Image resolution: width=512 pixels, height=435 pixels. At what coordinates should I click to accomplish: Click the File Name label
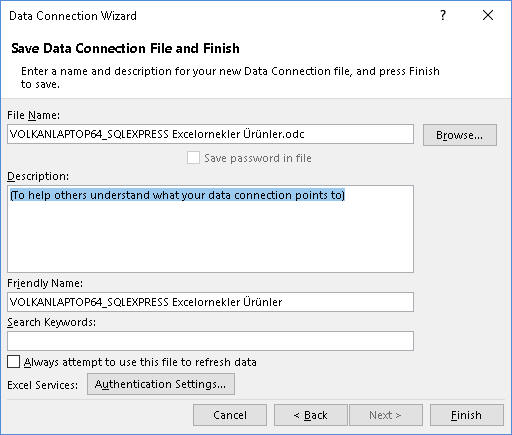[x=33, y=115]
